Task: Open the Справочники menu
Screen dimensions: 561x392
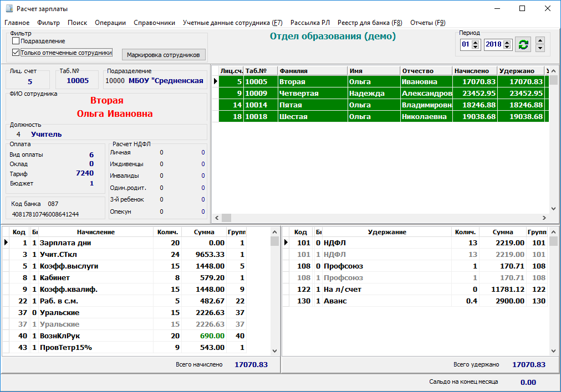Action: click(x=155, y=23)
